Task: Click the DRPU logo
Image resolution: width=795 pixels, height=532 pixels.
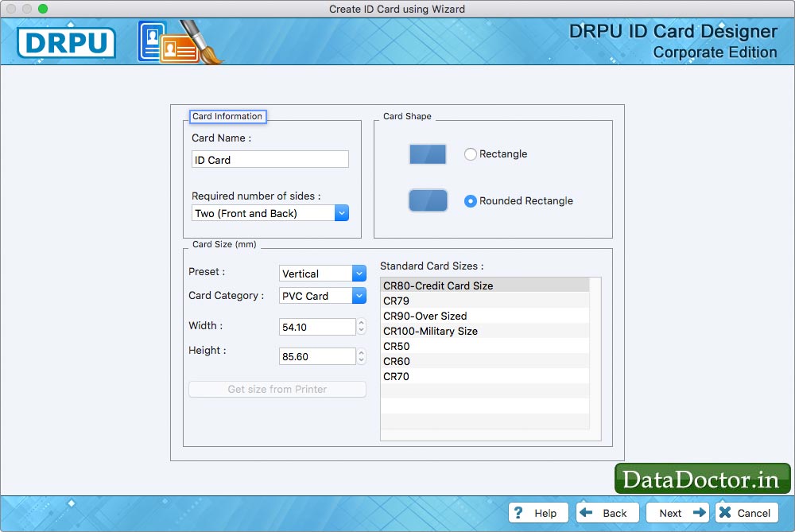Action: point(67,43)
